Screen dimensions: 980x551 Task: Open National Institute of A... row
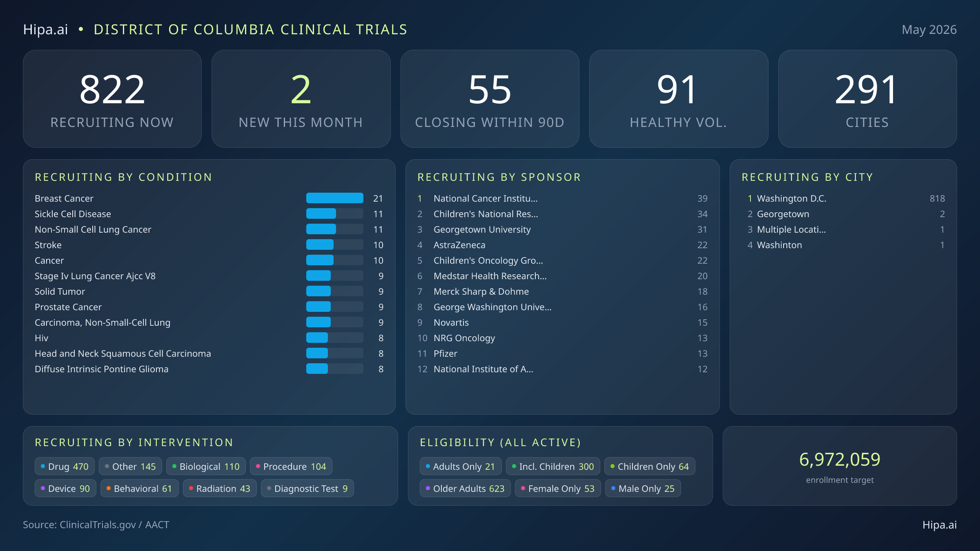(x=562, y=369)
